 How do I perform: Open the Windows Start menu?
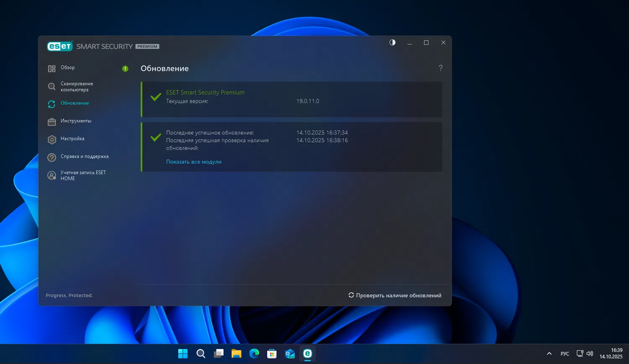pyautogui.click(x=183, y=354)
